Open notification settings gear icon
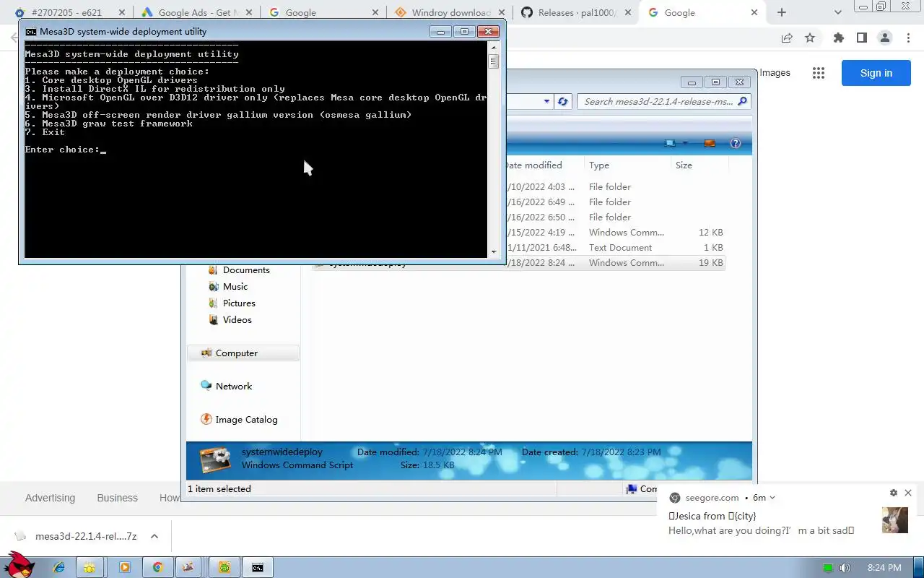The width and height of the screenshot is (924, 578). [894, 493]
